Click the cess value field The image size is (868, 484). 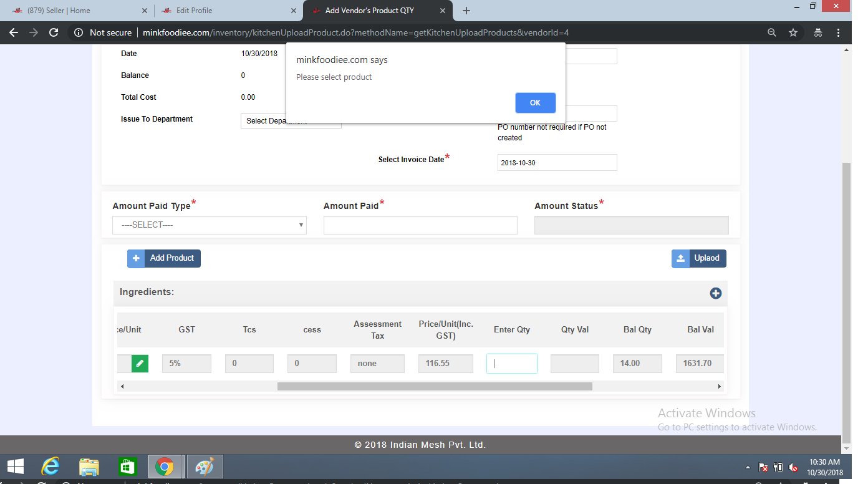(x=312, y=364)
